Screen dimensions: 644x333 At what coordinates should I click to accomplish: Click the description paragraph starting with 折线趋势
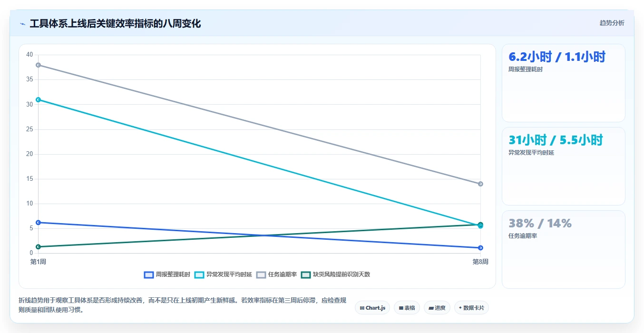tap(183, 305)
